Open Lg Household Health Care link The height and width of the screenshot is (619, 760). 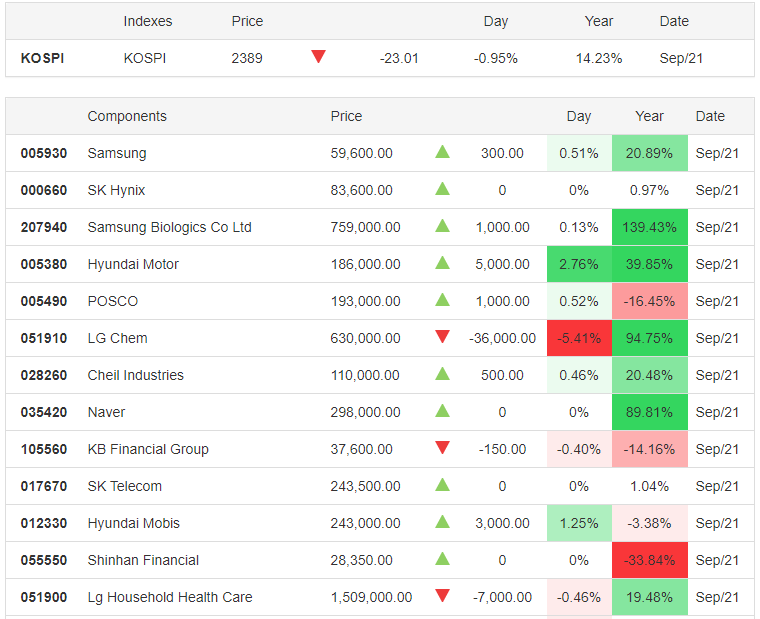click(170, 597)
